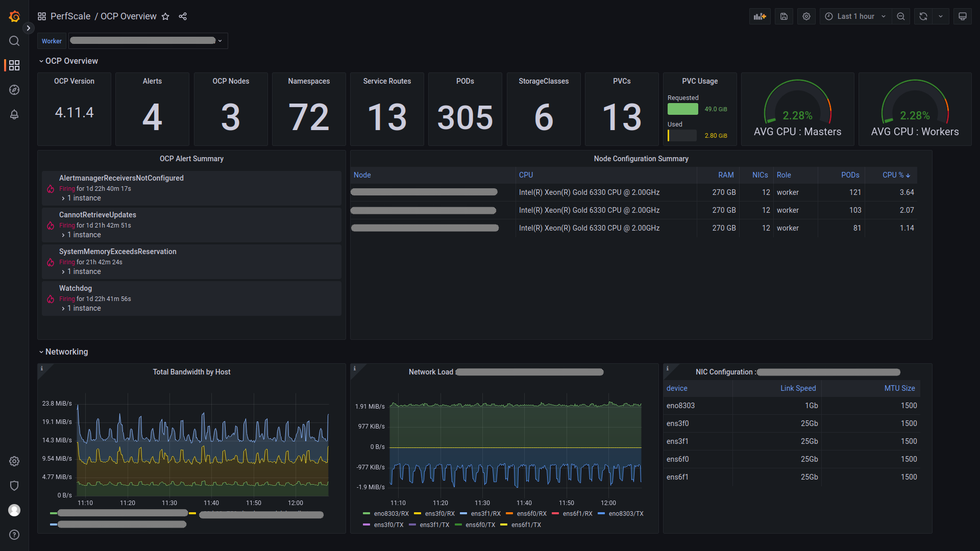The image size is (980, 551).
Task: Open Alerting bell icon in sidebar
Action: tap(14, 114)
